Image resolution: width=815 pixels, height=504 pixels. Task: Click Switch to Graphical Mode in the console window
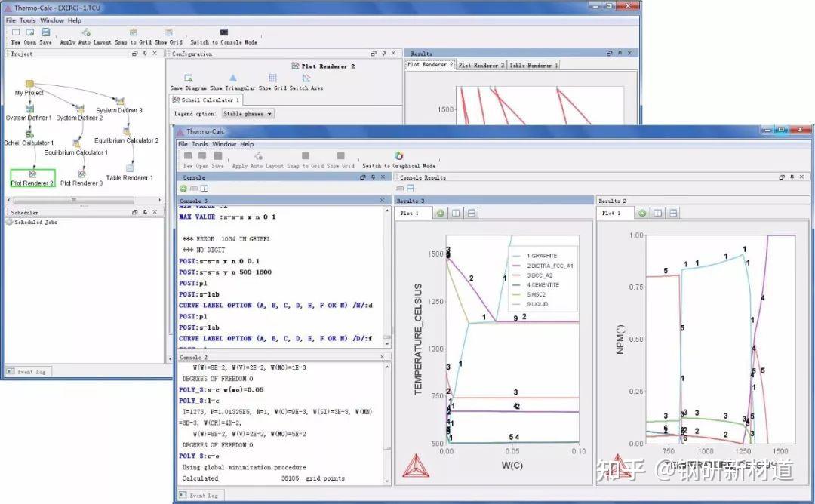tap(400, 157)
